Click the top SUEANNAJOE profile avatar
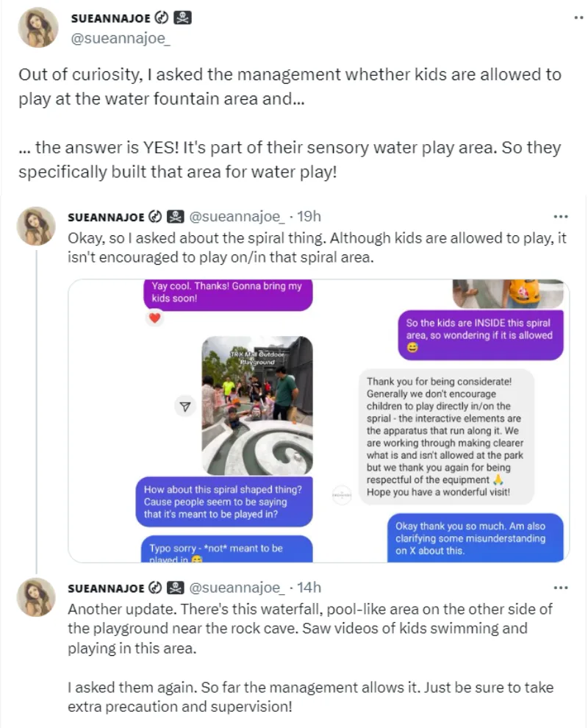The width and height of the screenshot is (588, 728). pos(37,28)
